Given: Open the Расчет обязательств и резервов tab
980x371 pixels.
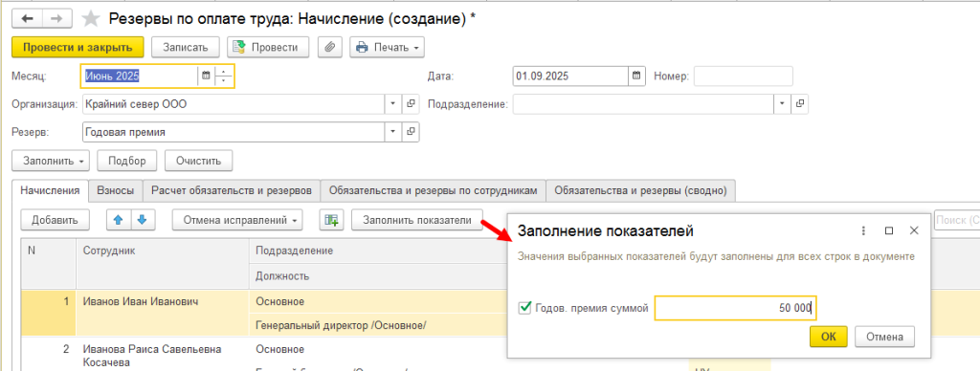Looking at the screenshot, I should tap(232, 191).
